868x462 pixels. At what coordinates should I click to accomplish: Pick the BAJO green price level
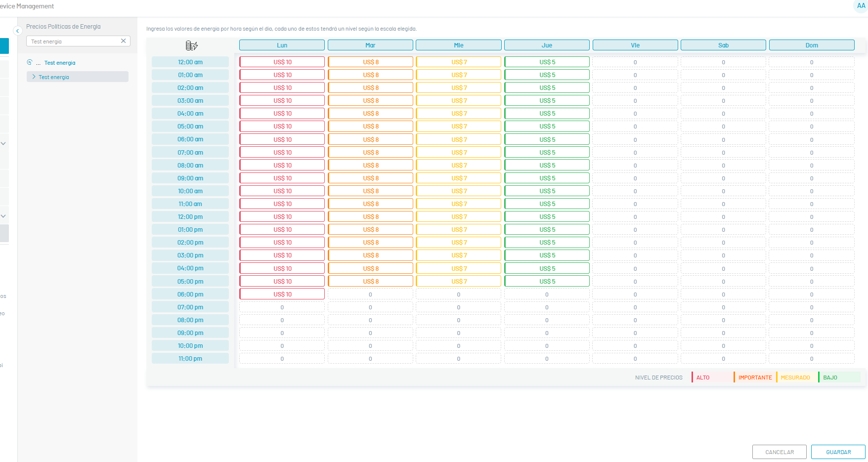point(839,377)
